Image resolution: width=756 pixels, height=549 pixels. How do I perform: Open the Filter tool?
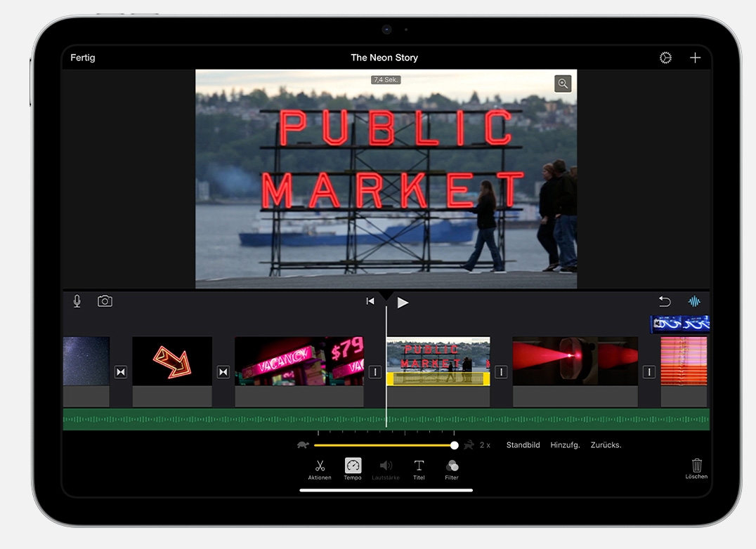[452, 470]
